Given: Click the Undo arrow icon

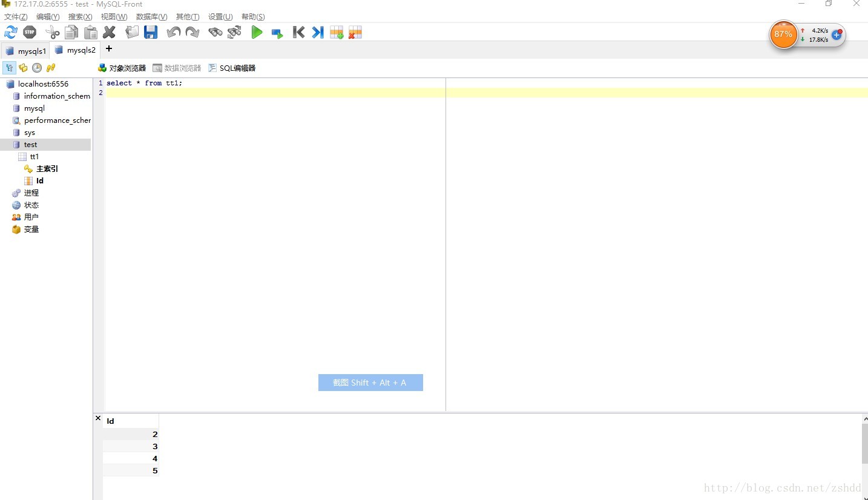Looking at the screenshot, I should [x=174, y=33].
